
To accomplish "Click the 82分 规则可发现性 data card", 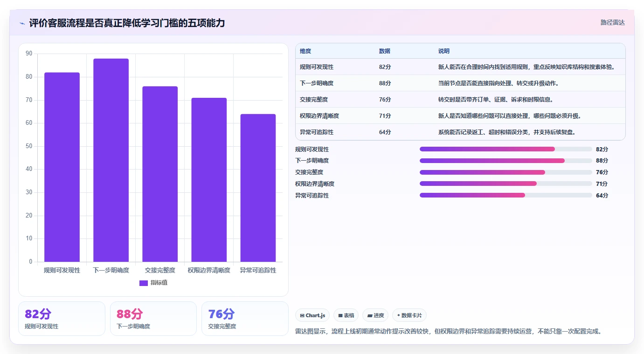I will (x=62, y=319).
